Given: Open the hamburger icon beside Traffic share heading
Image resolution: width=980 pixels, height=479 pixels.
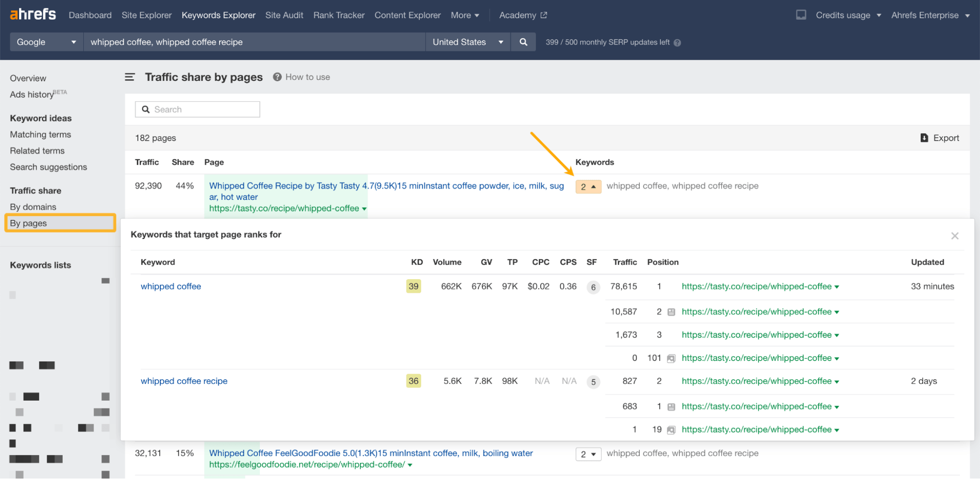Looking at the screenshot, I should tap(129, 77).
